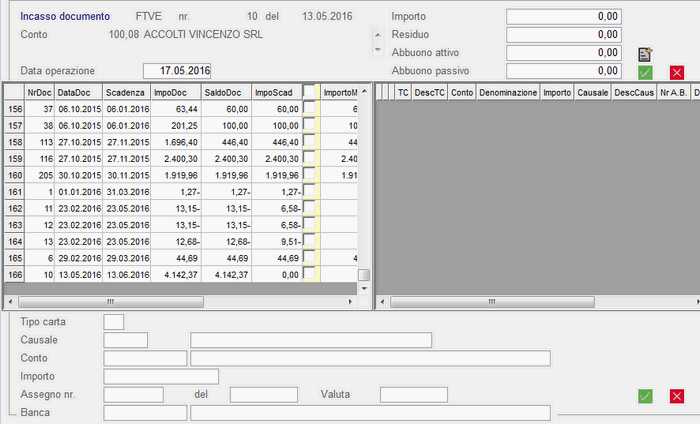The image size is (700, 424).
Task: Click the Banca code input box
Action: coord(145,413)
